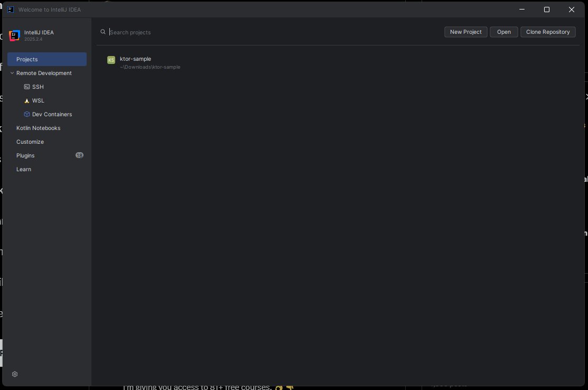
Task: Click the WSL penguin icon
Action: pyautogui.click(x=26, y=100)
